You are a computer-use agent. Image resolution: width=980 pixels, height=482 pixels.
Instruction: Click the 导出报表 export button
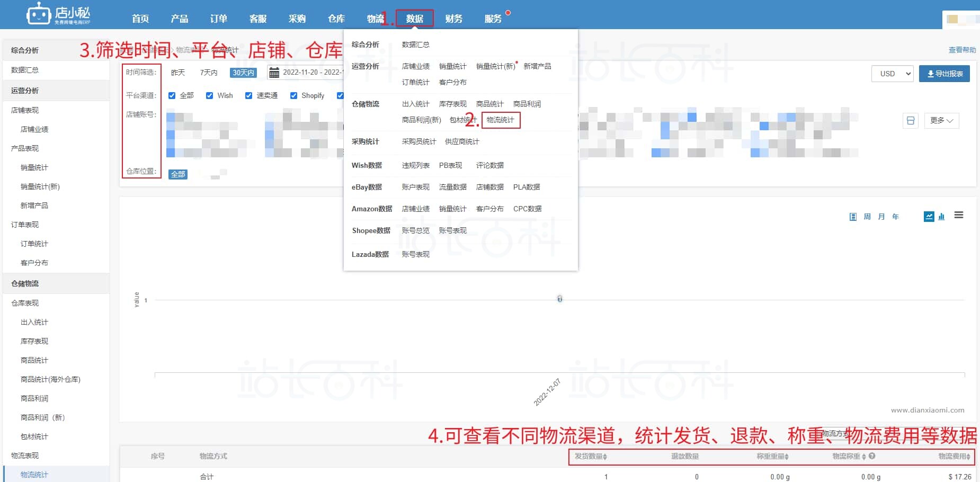pos(944,74)
